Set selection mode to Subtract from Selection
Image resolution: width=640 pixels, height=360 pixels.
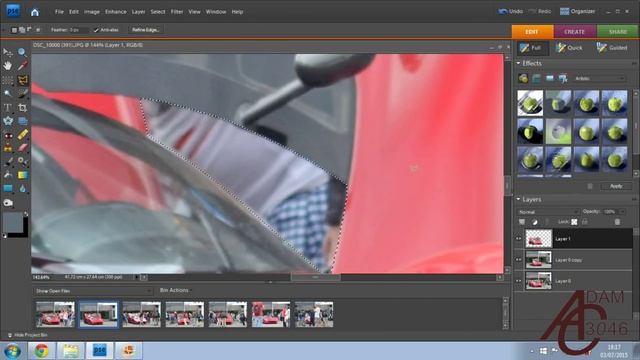(x=29, y=30)
